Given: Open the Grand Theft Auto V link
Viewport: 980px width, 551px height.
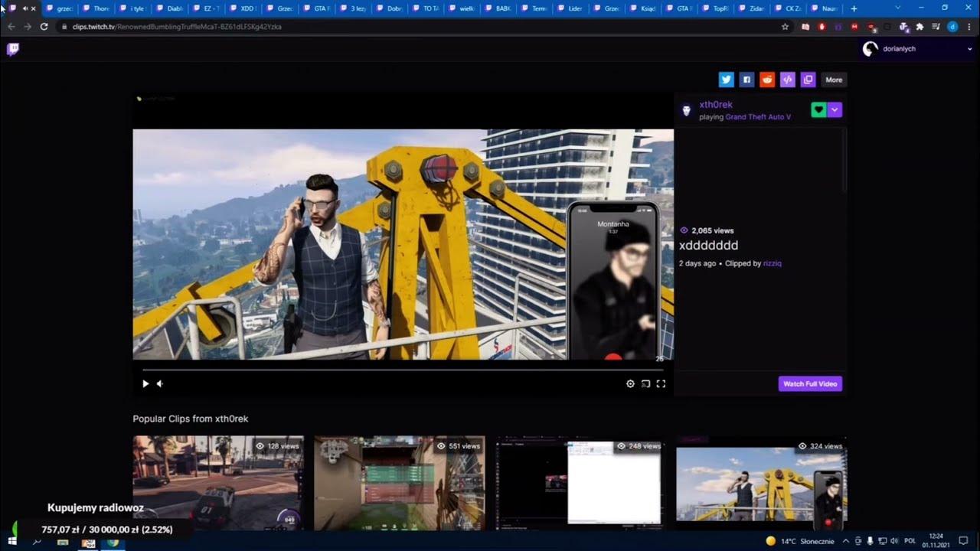Looking at the screenshot, I should point(758,117).
